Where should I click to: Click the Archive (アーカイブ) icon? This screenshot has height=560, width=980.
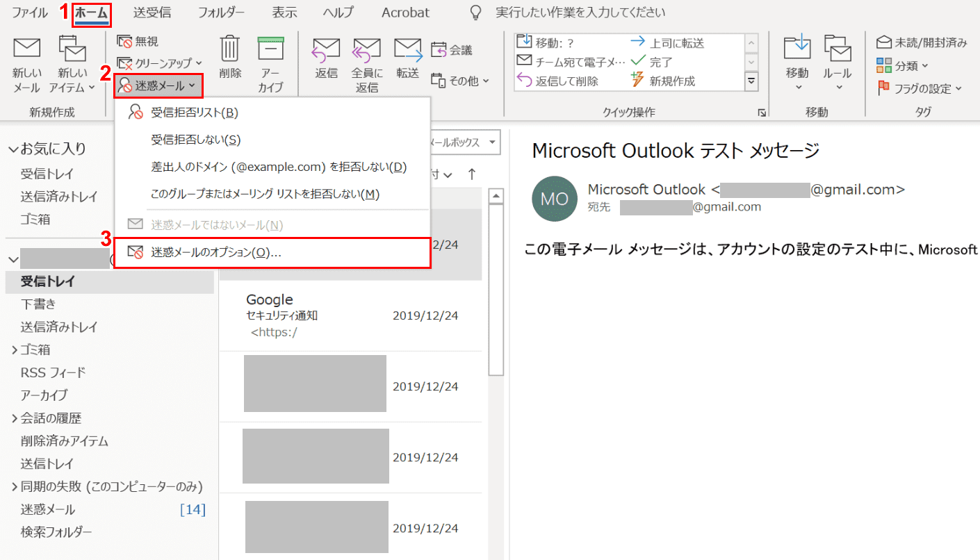(270, 50)
